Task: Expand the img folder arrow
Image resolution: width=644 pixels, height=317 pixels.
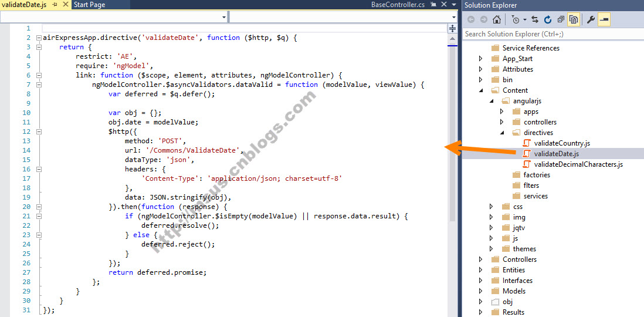Action: point(492,217)
